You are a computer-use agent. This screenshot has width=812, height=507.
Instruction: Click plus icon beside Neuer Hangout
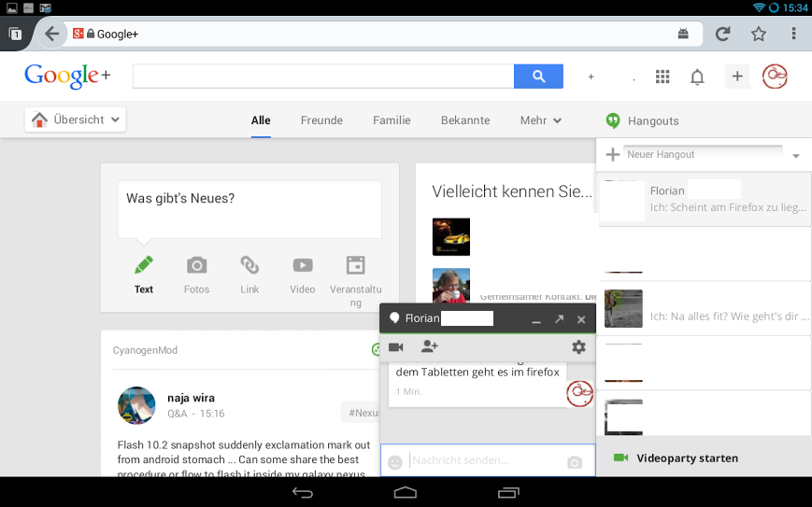(613, 154)
